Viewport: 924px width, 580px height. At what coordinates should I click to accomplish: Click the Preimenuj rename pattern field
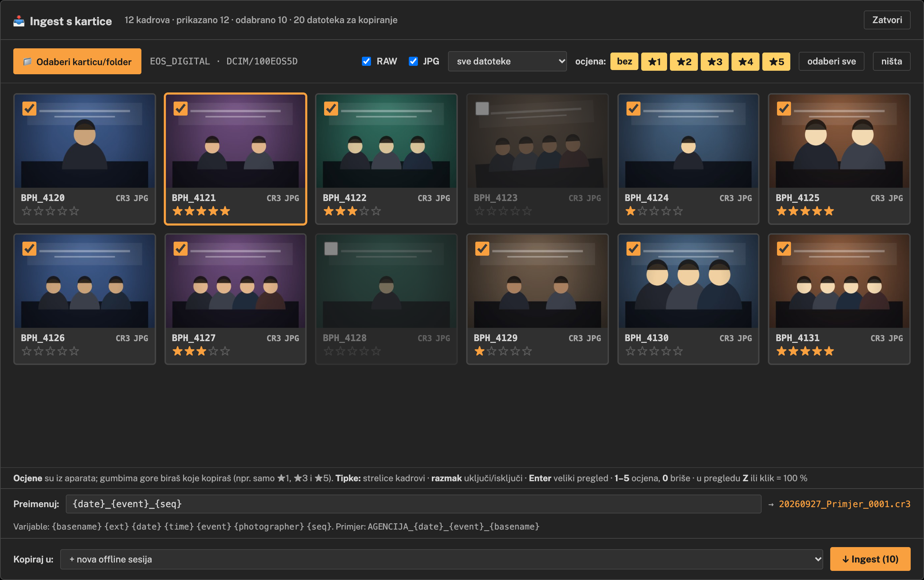(x=413, y=504)
